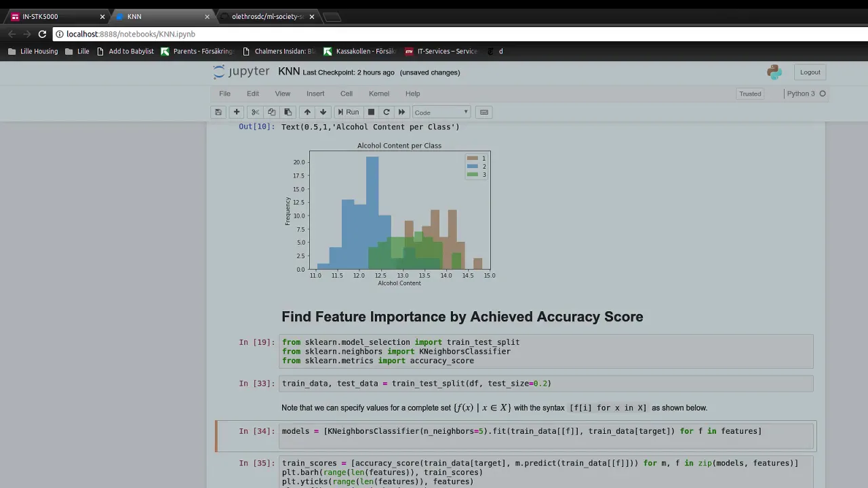Save the notebook with the floppy disk icon
Screen dimensions: 868x488
point(218,112)
